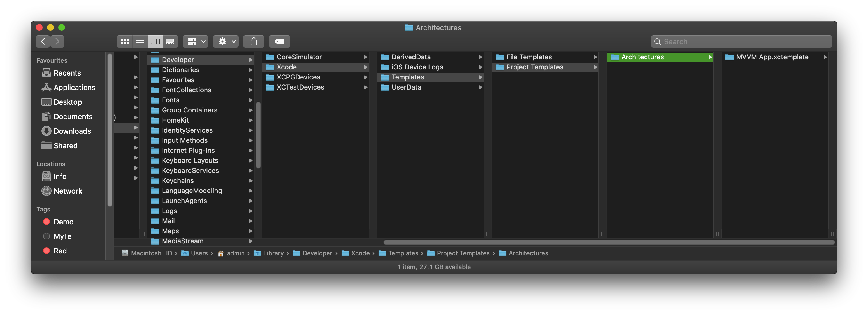Open Downloads in the sidebar
Viewport: 868px width, 315px height.
tap(72, 131)
